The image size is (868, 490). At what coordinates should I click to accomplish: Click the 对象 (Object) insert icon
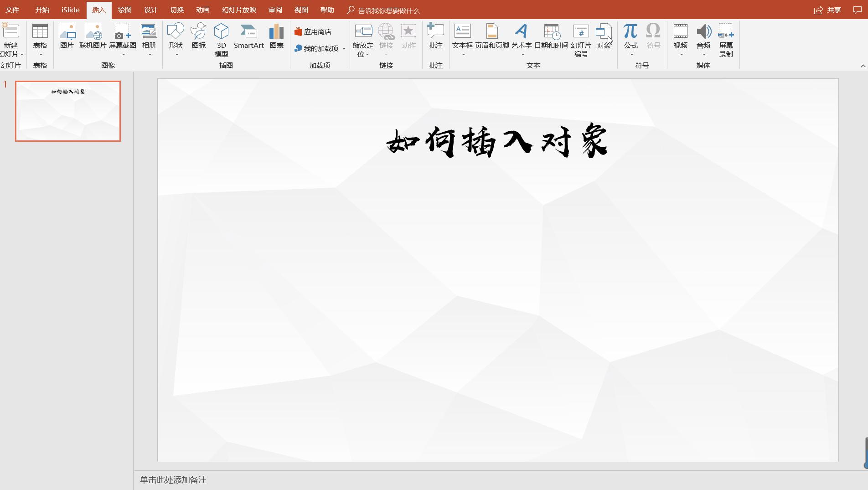[603, 36]
